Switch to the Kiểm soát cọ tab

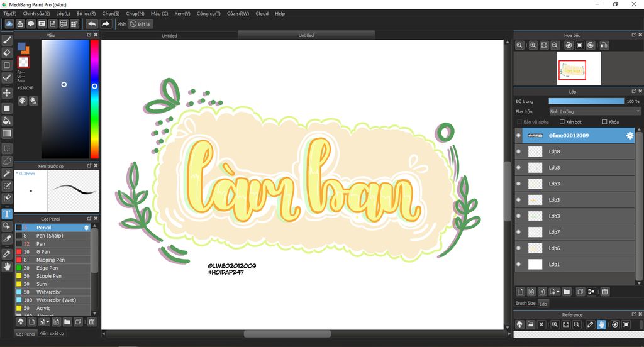[x=52, y=333]
